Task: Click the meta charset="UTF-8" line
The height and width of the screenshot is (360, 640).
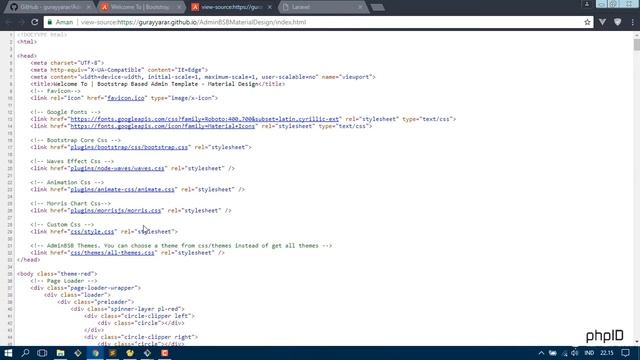Action: pos(67,63)
